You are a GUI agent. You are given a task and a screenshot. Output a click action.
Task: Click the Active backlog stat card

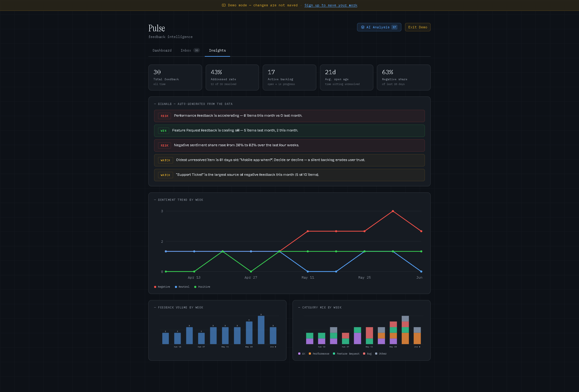pyautogui.click(x=289, y=77)
